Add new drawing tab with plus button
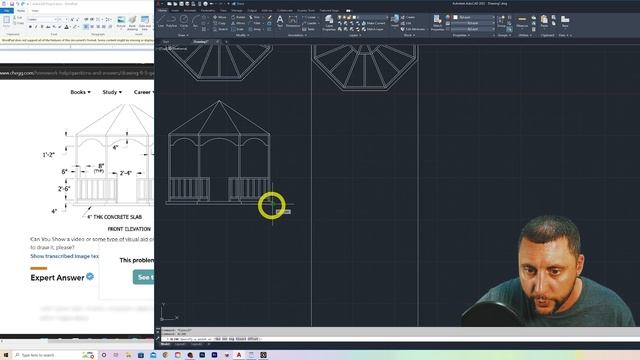Image resolution: width=640 pixels, height=360 pixels. [x=226, y=42]
